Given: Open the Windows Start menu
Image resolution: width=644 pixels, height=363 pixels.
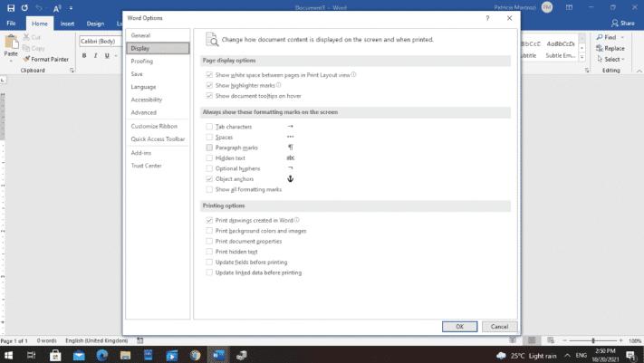Looking at the screenshot, I should [x=8, y=355].
